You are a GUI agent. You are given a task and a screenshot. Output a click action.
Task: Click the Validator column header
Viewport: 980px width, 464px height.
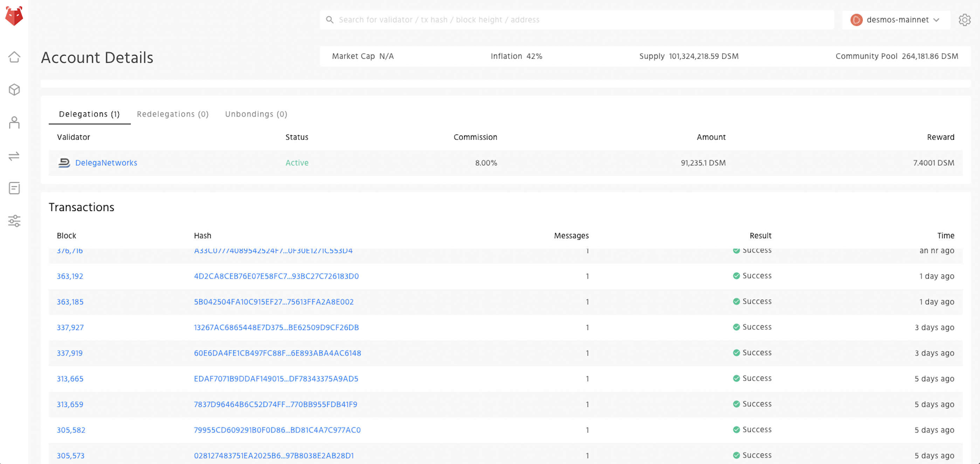[x=74, y=137]
